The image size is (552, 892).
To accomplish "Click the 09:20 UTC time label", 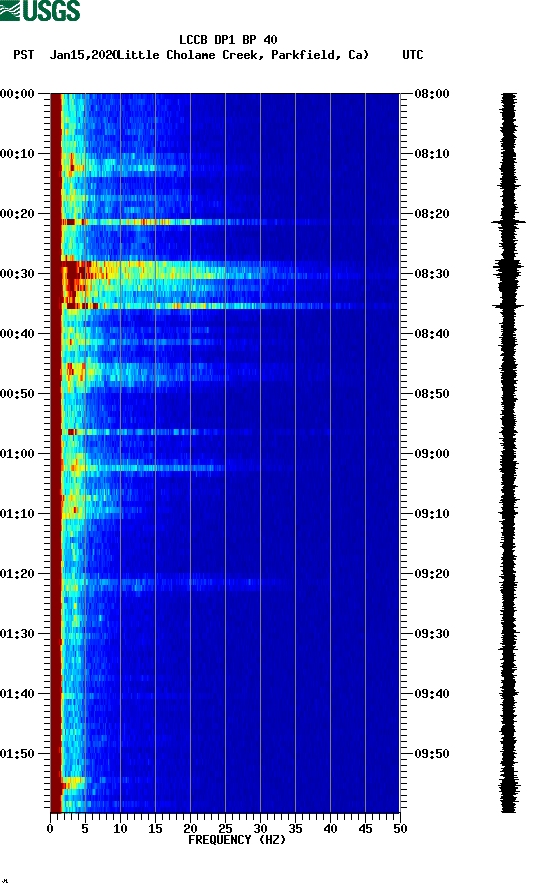I will click(432, 574).
